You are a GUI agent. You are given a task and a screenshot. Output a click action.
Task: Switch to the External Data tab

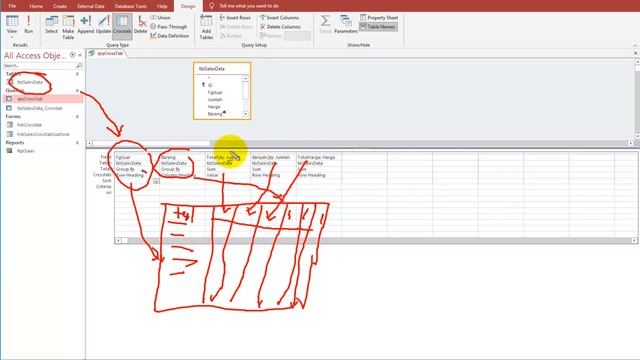click(91, 6)
